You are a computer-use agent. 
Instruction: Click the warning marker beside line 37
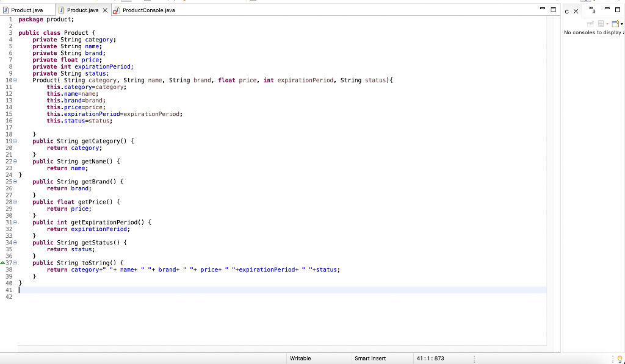tap(4, 262)
